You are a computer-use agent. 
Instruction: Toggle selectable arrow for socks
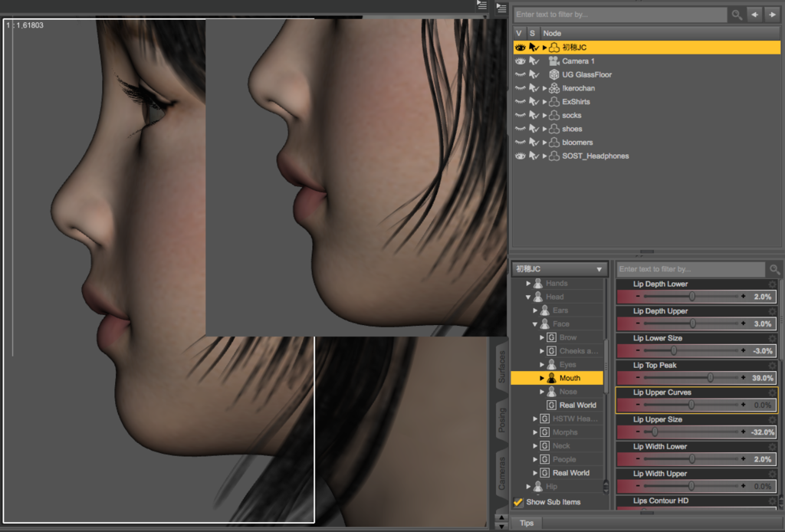click(x=534, y=115)
